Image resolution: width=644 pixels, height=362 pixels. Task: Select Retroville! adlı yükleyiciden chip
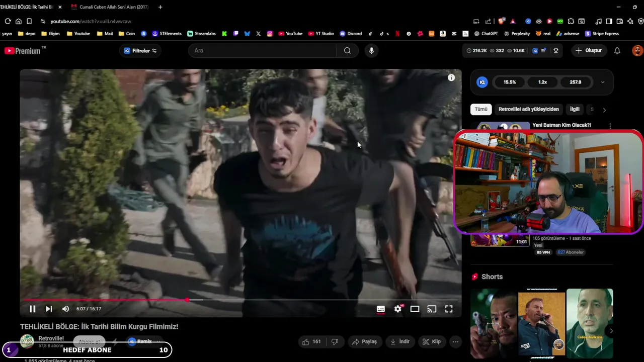coord(528,109)
